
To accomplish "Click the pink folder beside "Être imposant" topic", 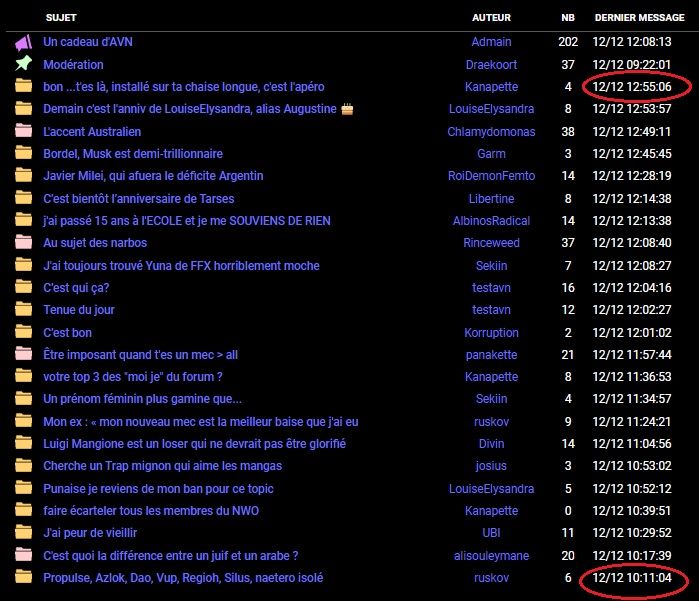I will [23, 354].
